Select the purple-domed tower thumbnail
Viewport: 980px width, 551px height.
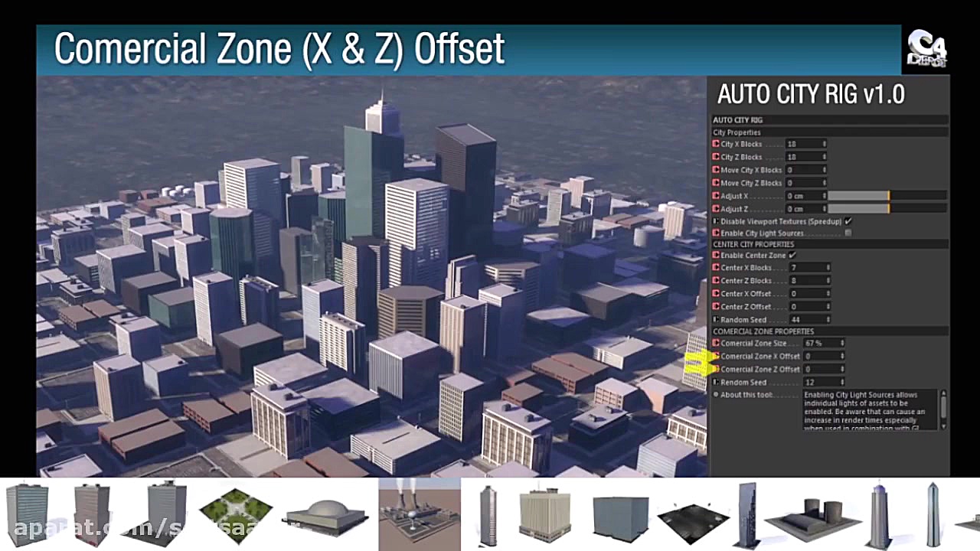[880, 516]
